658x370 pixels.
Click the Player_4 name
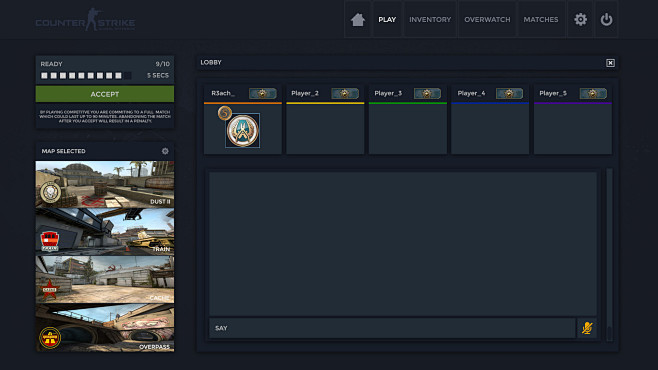(471, 93)
